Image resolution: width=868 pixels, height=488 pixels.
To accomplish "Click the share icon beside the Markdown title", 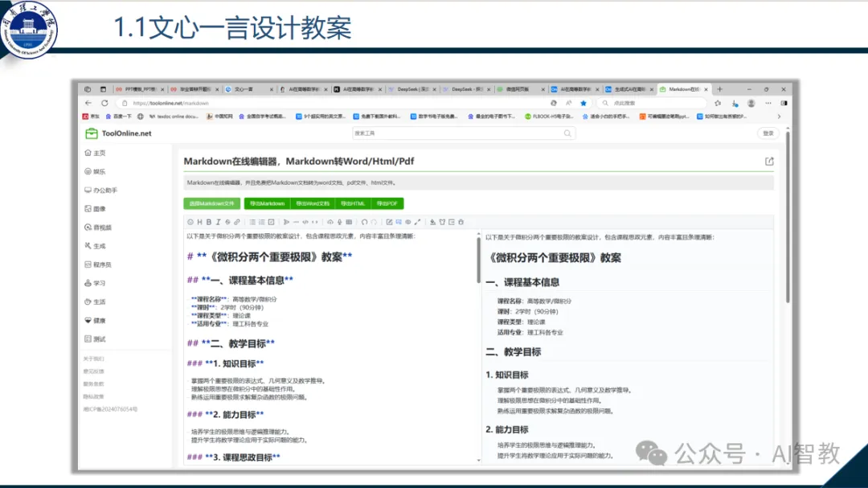I will tap(769, 161).
